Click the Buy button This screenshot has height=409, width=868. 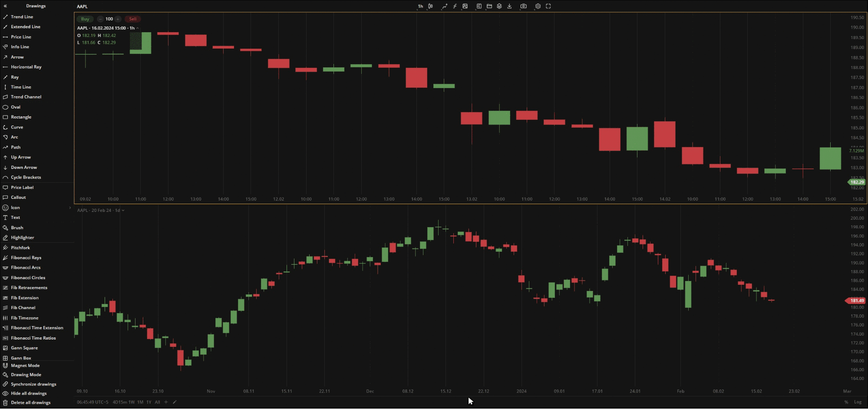coord(85,19)
